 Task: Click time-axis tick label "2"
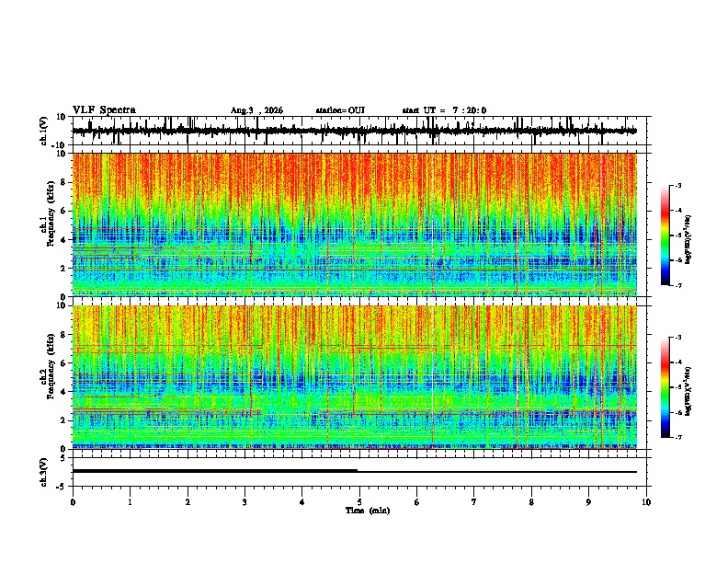(x=188, y=502)
